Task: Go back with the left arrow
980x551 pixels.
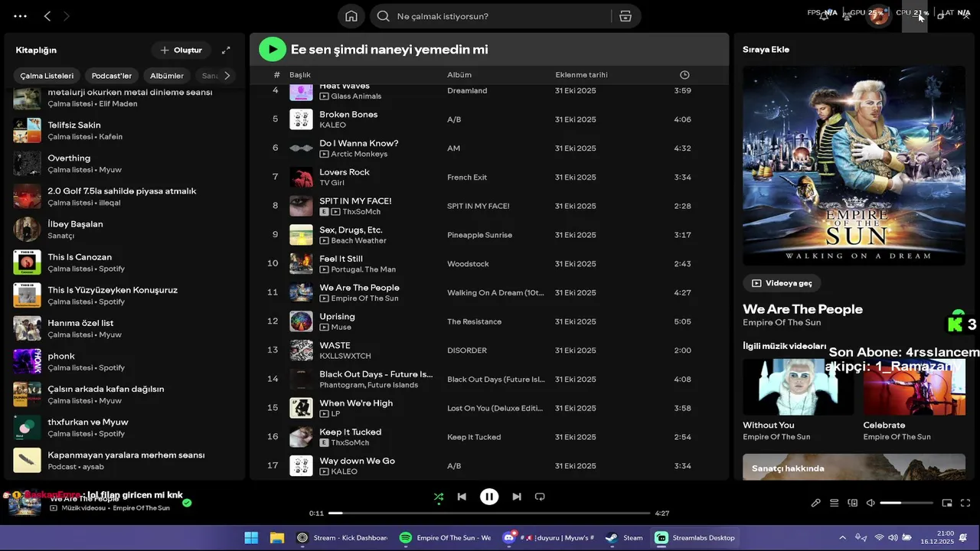Action: 47,16
